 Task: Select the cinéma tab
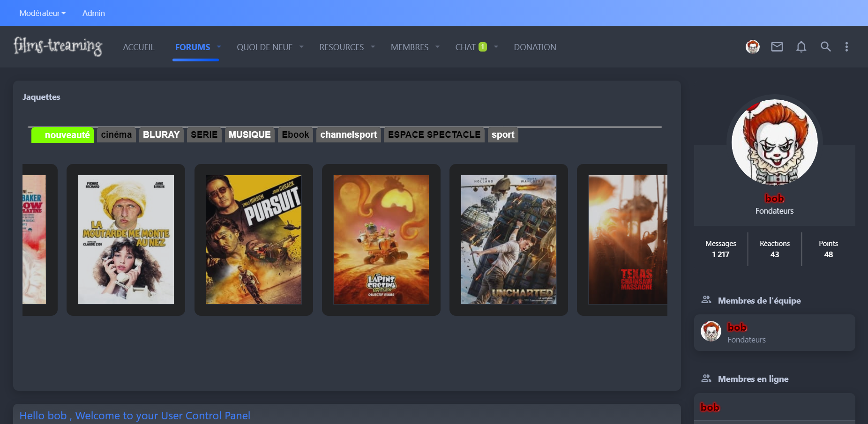click(x=116, y=135)
